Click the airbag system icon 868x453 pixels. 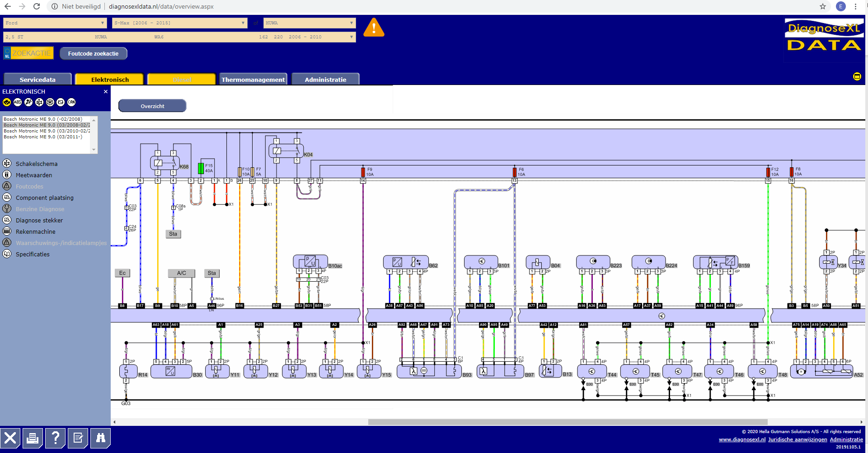[28, 102]
